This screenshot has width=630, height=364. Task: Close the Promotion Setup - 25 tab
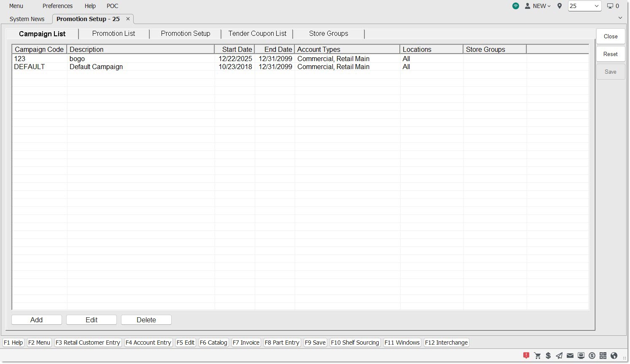pos(128,19)
